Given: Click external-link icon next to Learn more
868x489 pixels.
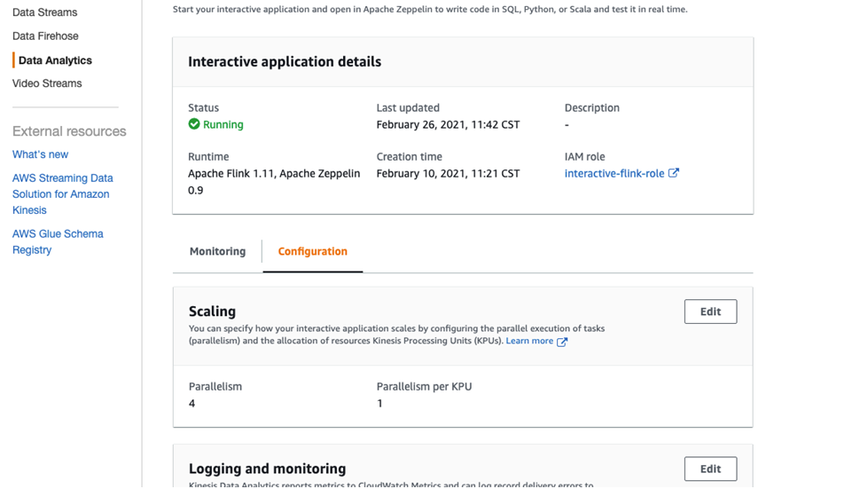Looking at the screenshot, I should pos(562,342).
